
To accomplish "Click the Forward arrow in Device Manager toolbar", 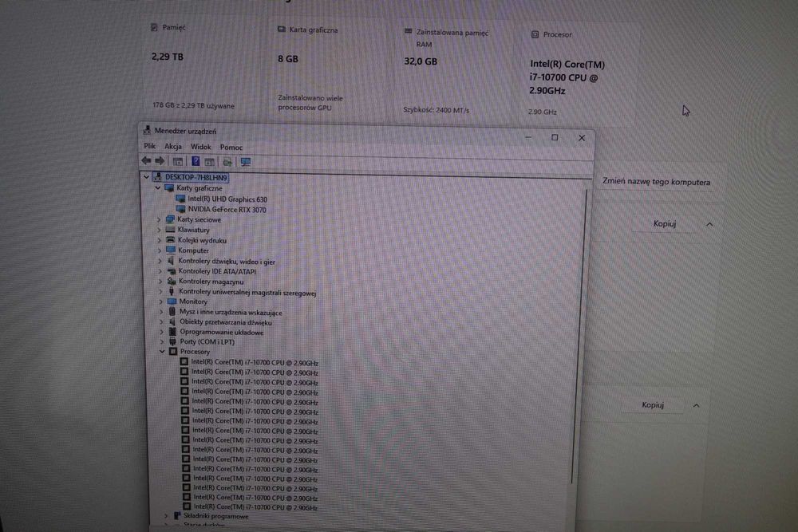I will click(x=160, y=161).
